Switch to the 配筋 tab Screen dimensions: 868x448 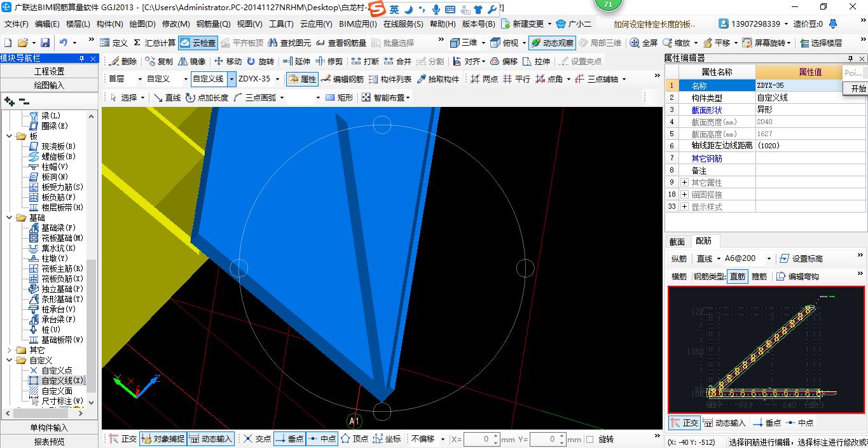tap(704, 241)
